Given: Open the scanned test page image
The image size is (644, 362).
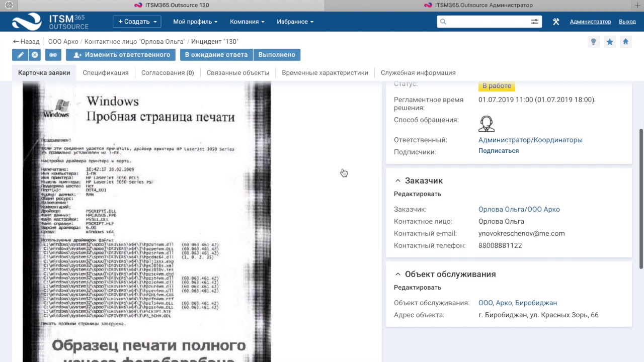Looking at the screenshot, I should (x=147, y=221).
